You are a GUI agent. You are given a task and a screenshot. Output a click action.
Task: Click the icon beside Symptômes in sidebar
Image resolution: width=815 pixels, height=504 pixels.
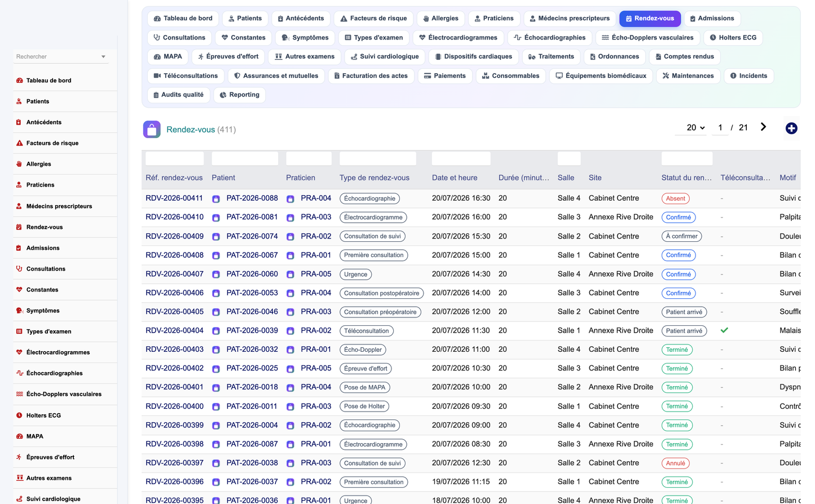(19, 311)
